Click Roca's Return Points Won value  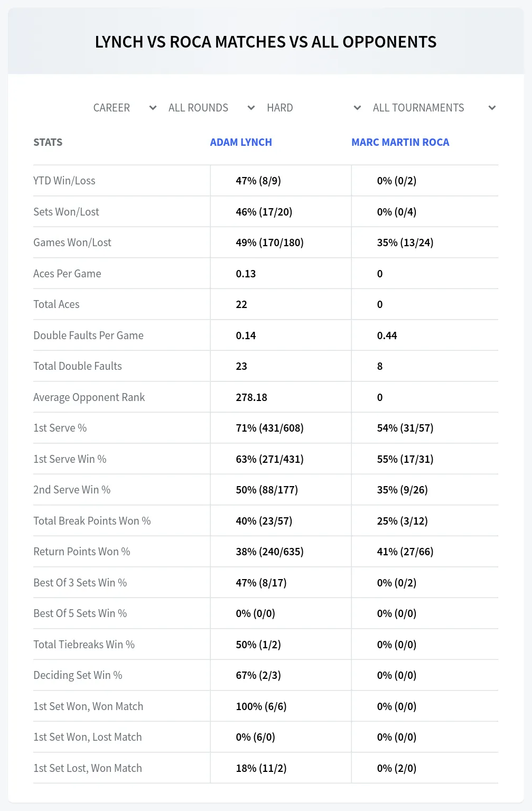[x=405, y=552]
